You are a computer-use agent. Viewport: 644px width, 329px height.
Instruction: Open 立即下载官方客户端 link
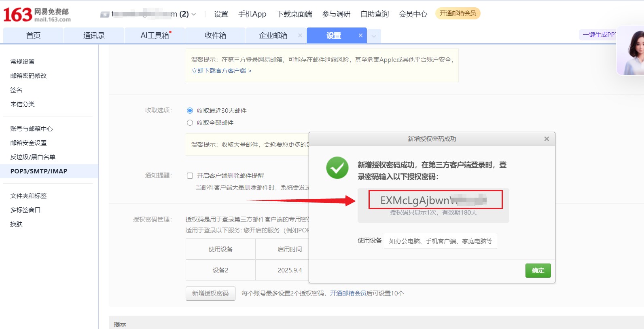(x=221, y=71)
